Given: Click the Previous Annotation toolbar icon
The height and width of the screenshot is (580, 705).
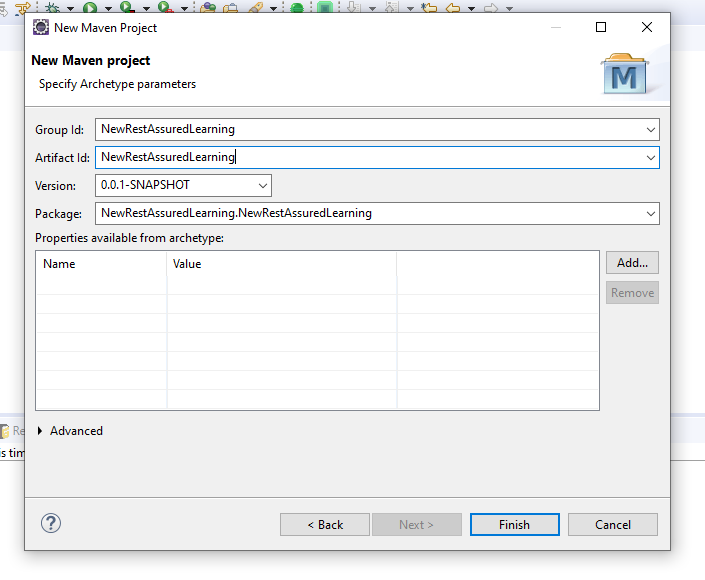Looking at the screenshot, I should [392, 8].
